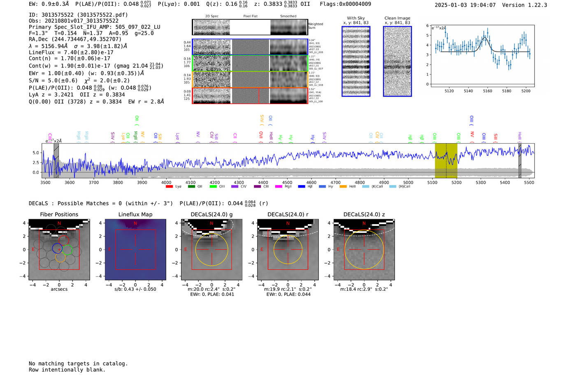Select the lime OIII legend swatch
Image resolution: width=576 pixels, height=392 pixels.
(213, 187)
